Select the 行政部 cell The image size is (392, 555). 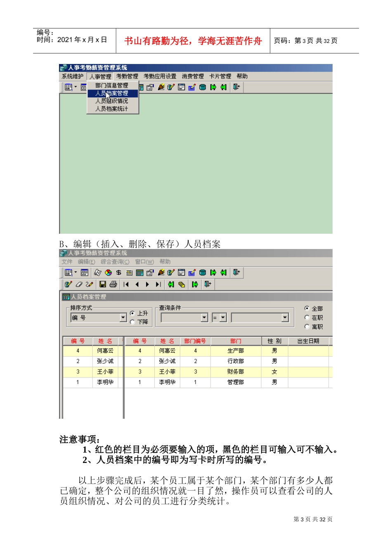236,361
